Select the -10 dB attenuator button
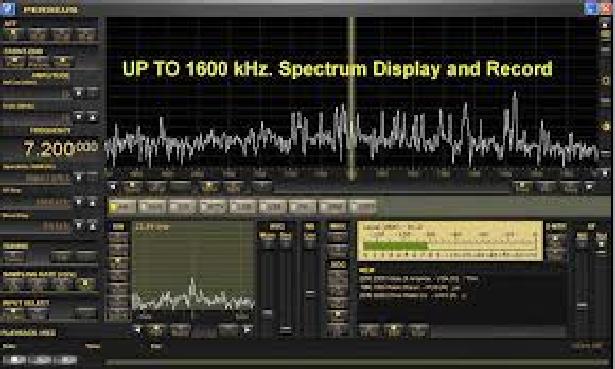615x369 pixels. (38, 35)
